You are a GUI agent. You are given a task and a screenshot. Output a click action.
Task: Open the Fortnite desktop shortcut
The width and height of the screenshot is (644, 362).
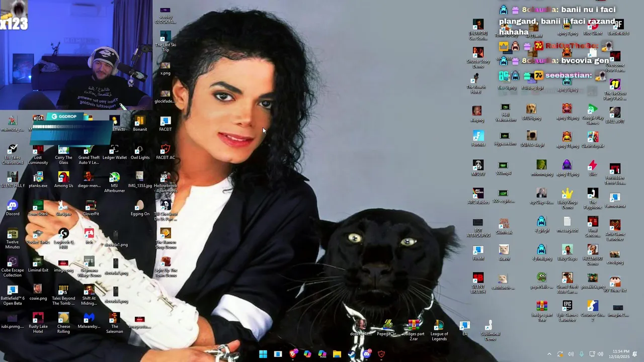(x=478, y=139)
